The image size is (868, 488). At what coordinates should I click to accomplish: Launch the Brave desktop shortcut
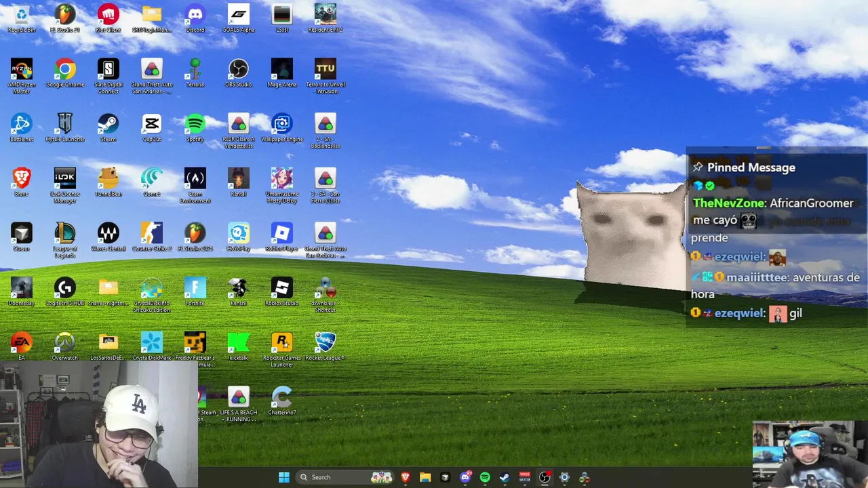(x=22, y=182)
